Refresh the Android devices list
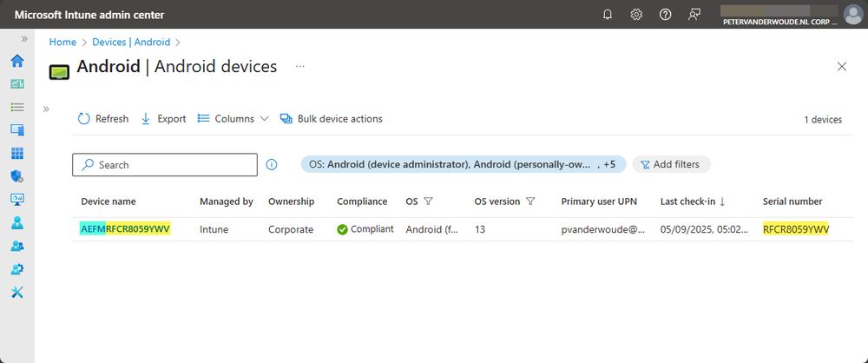This screenshot has width=868, height=363. pyautogui.click(x=103, y=119)
